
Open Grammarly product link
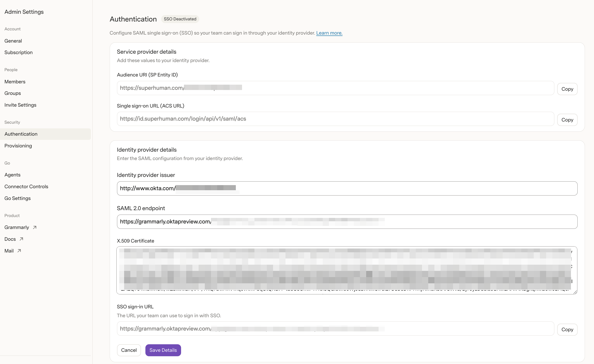pos(17,227)
